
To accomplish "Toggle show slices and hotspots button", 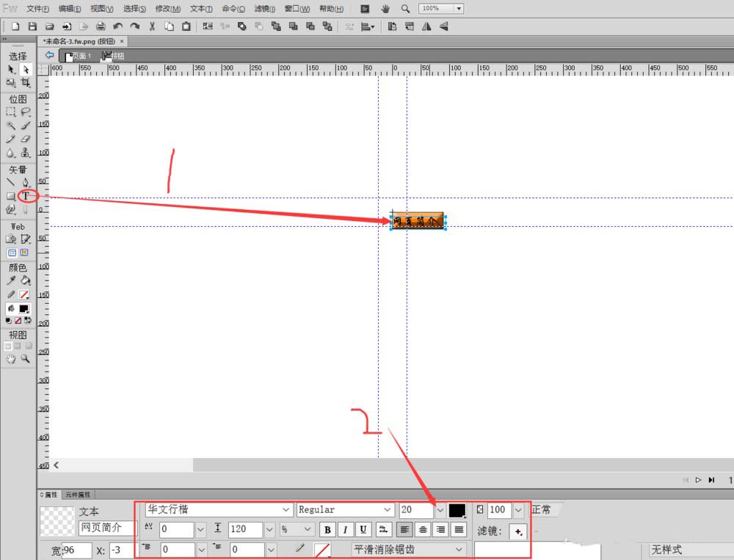I will tap(24, 252).
